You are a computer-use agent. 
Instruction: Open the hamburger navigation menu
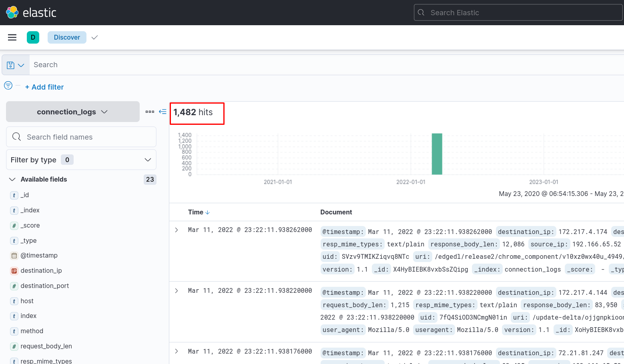(12, 37)
